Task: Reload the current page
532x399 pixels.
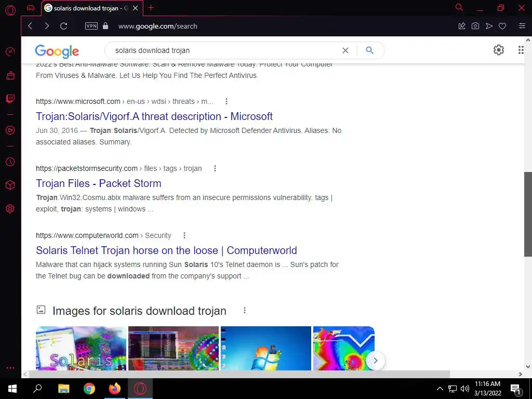Action: click(x=64, y=26)
